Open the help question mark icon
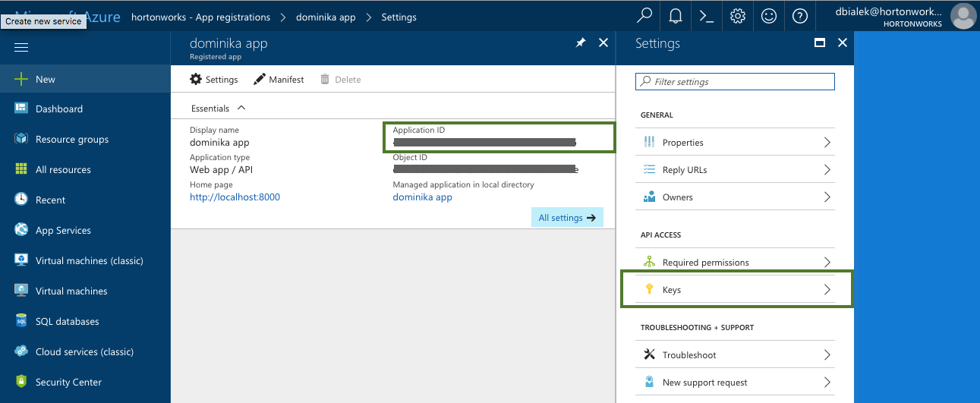The image size is (980, 403). [799, 16]
